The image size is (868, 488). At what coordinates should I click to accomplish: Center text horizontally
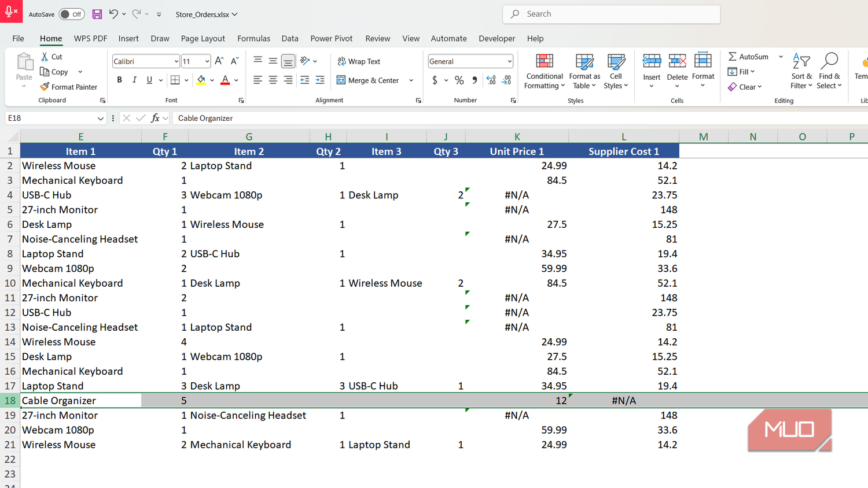(x=273, y=80)
